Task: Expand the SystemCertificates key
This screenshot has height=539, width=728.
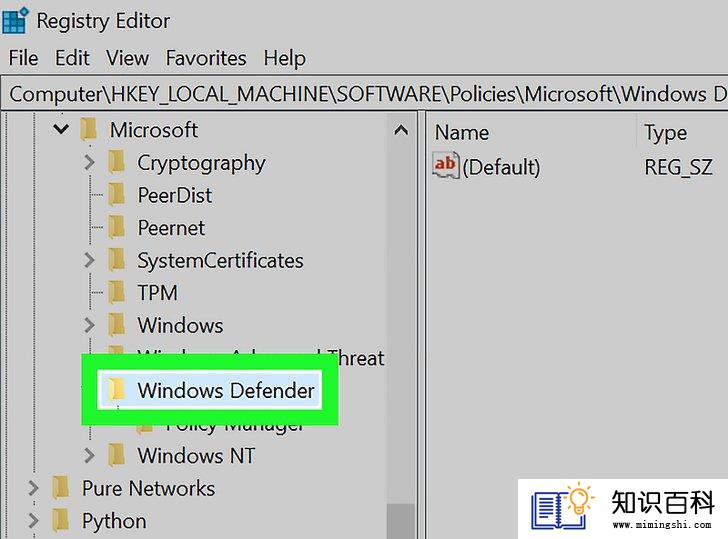Action: [x=89, y=260]
